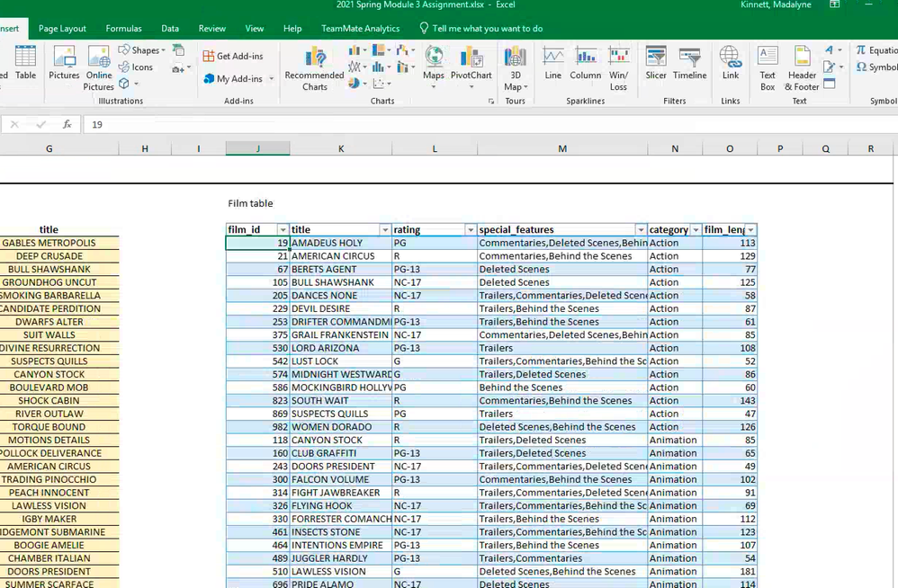Expand the category column filter dropdown
The width and height of the screenshot is (898, 588).
695,230
